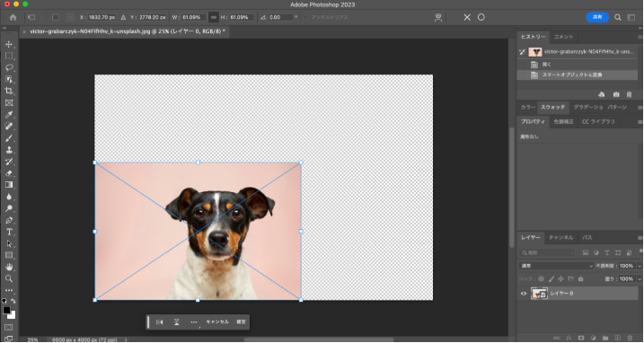Select the Rectangle shape tool
This screenshot has height=343, width=644.
9,255
